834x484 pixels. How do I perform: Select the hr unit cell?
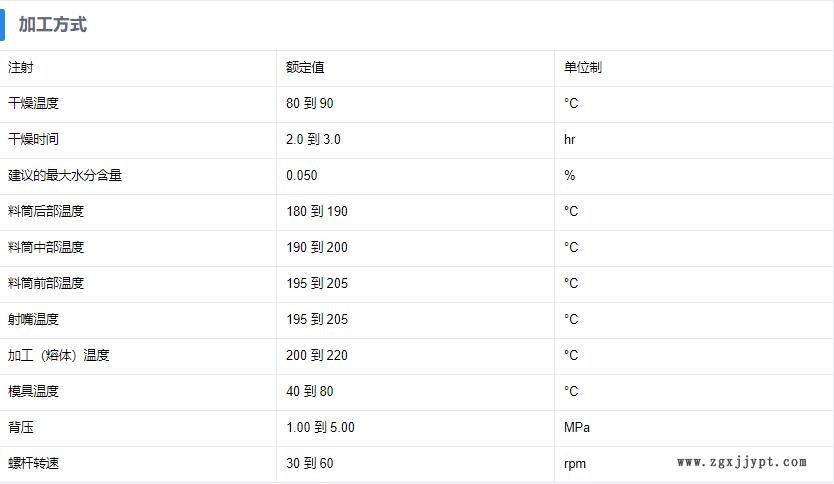pos(570,140)
